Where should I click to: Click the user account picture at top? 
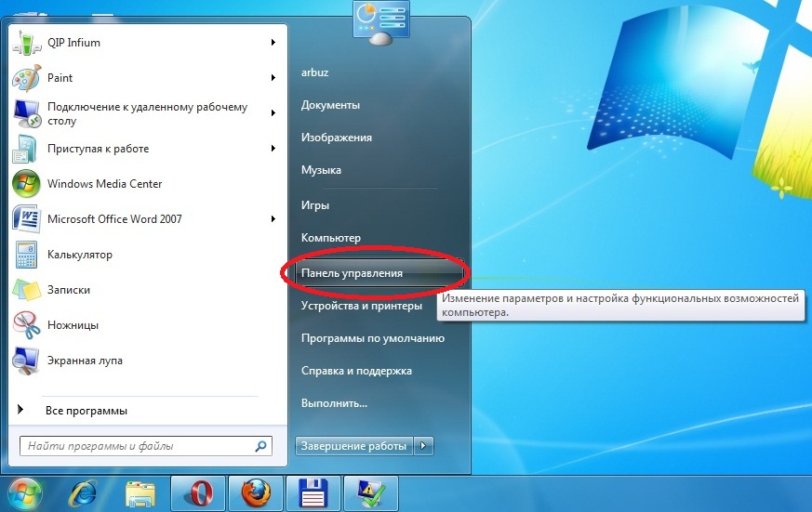tap(380, 20)
